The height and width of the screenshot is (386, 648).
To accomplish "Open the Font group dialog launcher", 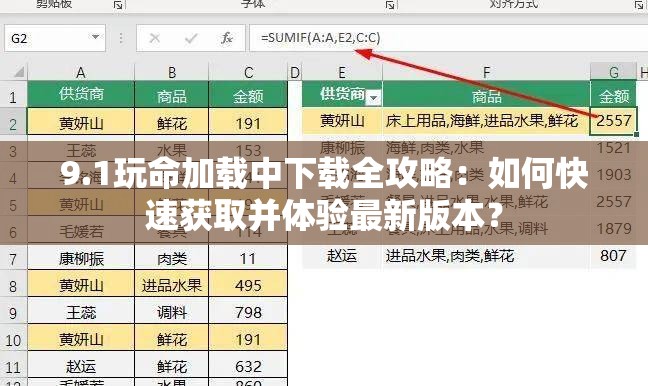I will pyautogui.click(x=390, y=5).
